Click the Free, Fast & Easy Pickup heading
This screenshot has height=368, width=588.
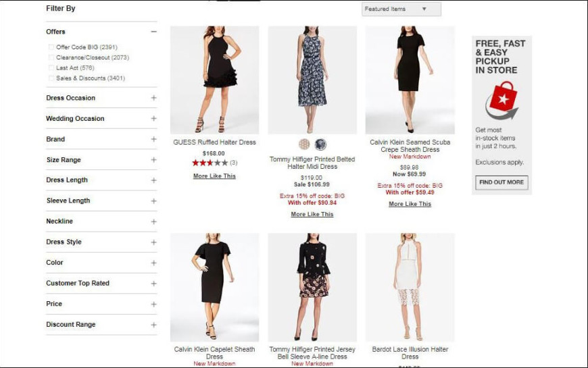(x=500, y=57)
